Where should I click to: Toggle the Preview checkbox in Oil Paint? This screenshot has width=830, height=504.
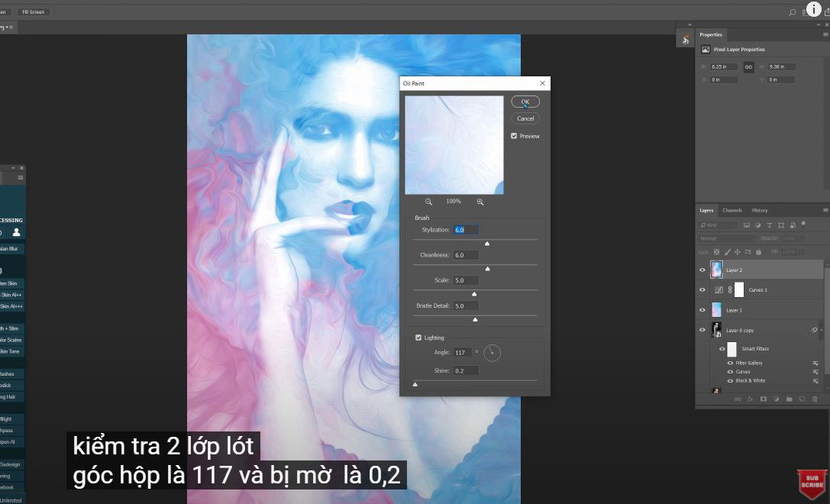click(x=514, y=136)
